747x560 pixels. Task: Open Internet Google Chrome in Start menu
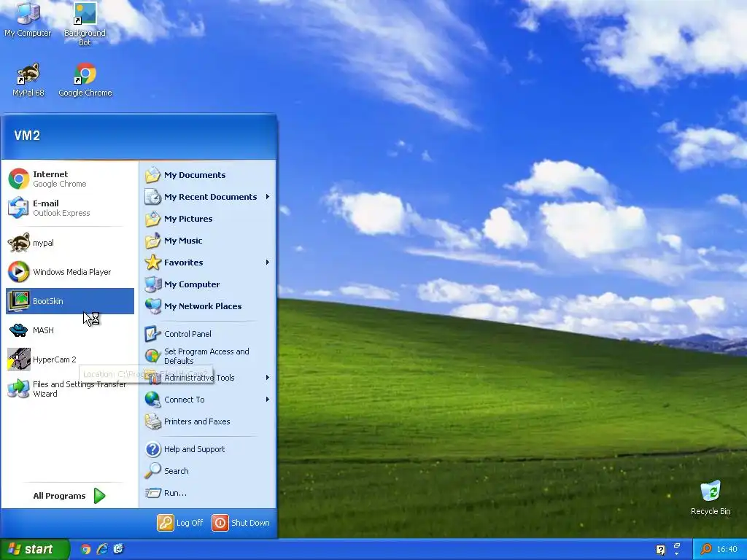click(x=70, y=179)
